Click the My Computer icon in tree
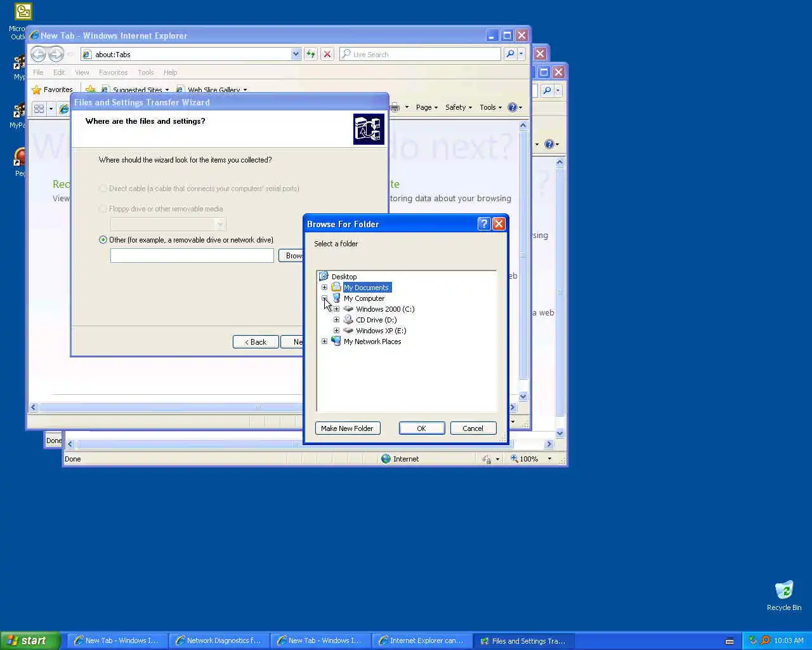Image resolution: width=812 pixels, height=650 pixels. pos(336,298)
